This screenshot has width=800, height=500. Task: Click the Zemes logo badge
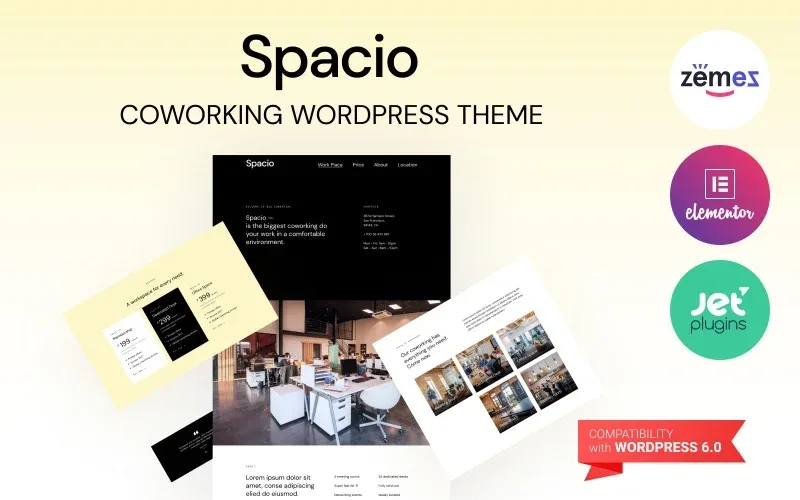click(x=719, y=80)
